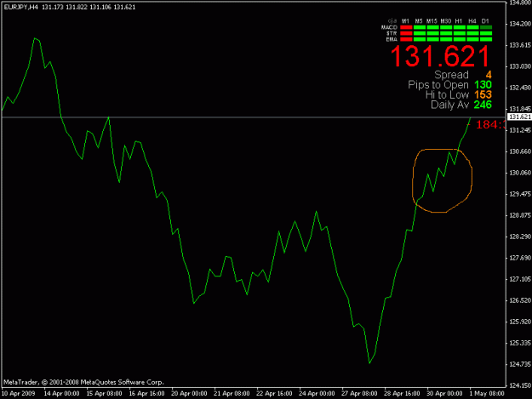Click the EURJPY,H4 symbol label
This screenshot has height=399, width=532.
(x=20, y=7)
